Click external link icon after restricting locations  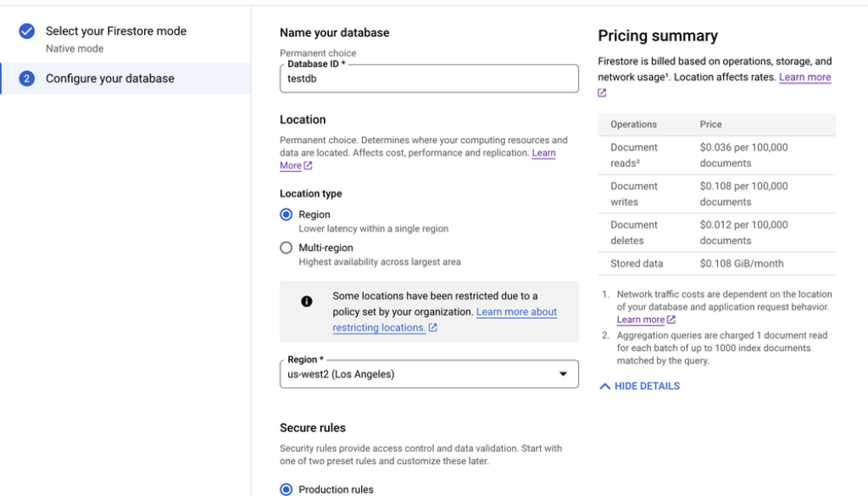coord(433,328)
